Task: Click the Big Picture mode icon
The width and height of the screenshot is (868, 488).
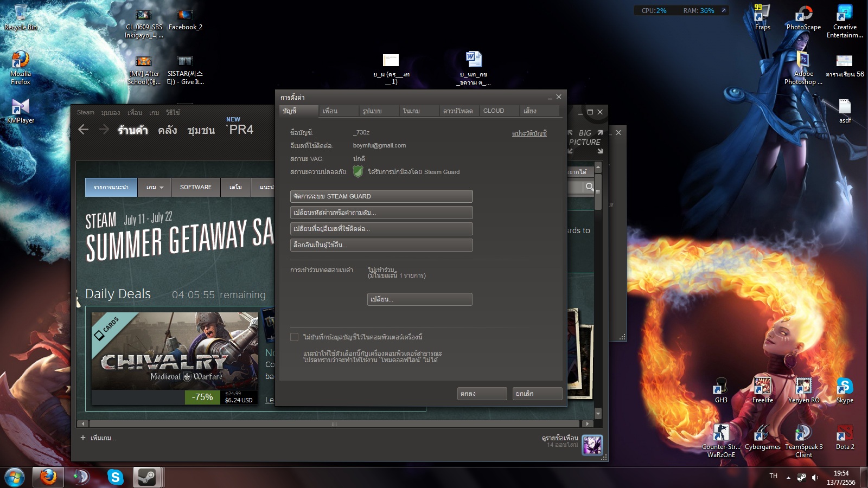Action: [585, 142]
